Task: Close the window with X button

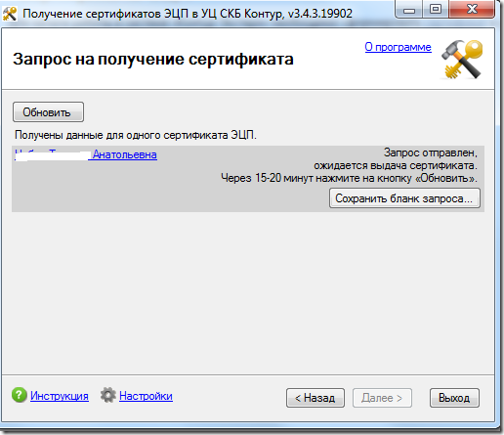Action: coord(472,10)
